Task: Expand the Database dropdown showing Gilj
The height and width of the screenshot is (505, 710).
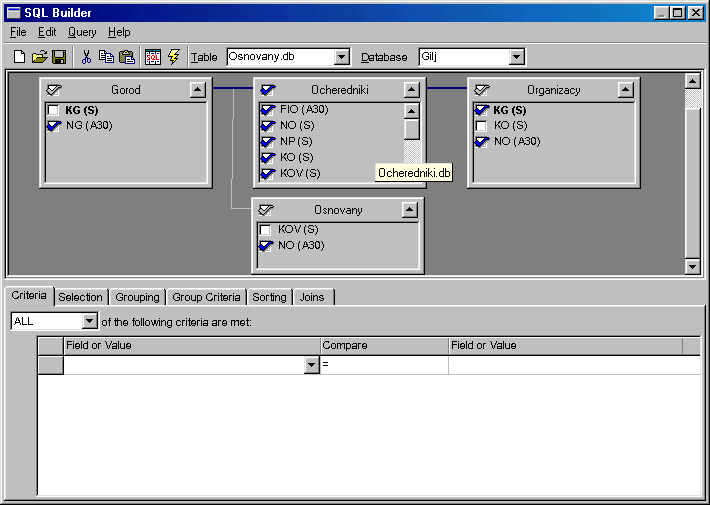Action: click(516, 57)
